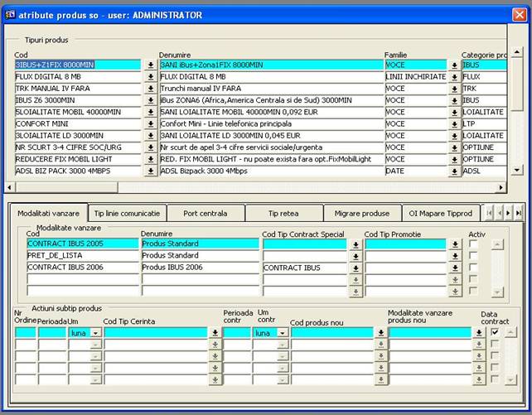Open Familie lookup arrow for ADSL BIZ PACK row
This screenshot has width=532, height=415.
(454, 171)
